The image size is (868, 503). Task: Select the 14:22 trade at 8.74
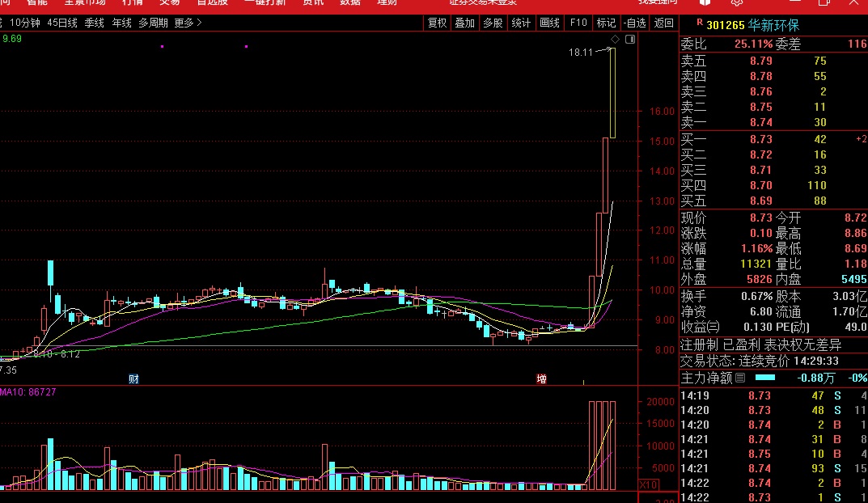click(773, 483)
